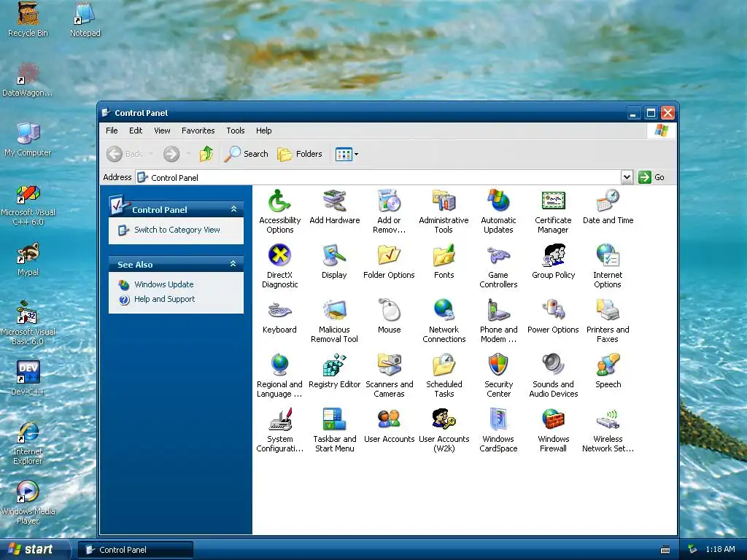Open the Edit menu
The width and height of the screenshot is (747, 560).
[x=135, y=131]
